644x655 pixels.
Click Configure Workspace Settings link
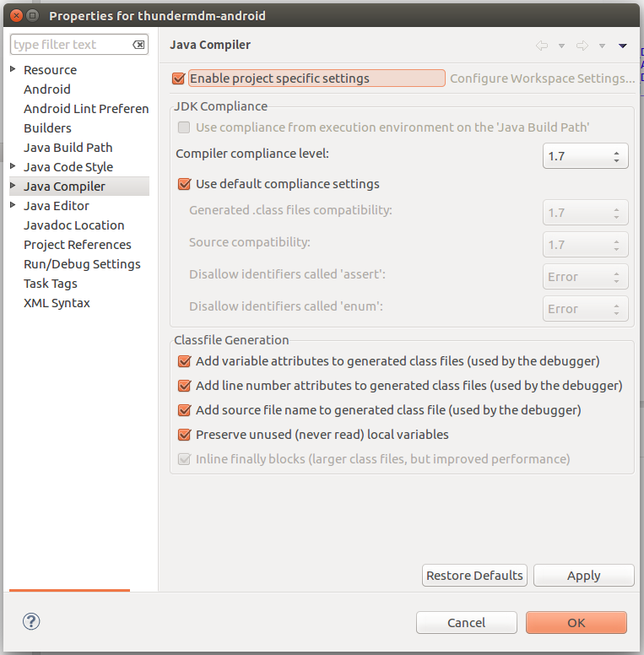click(x=542, y=78)
